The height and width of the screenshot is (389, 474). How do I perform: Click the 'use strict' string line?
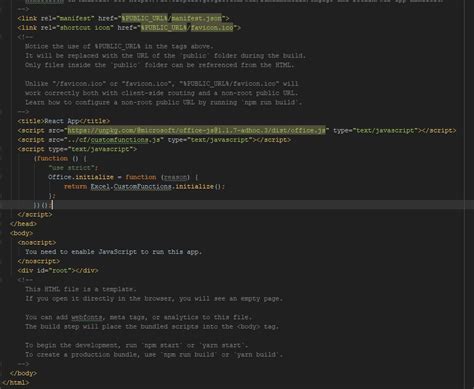click(x=73, y=168)
